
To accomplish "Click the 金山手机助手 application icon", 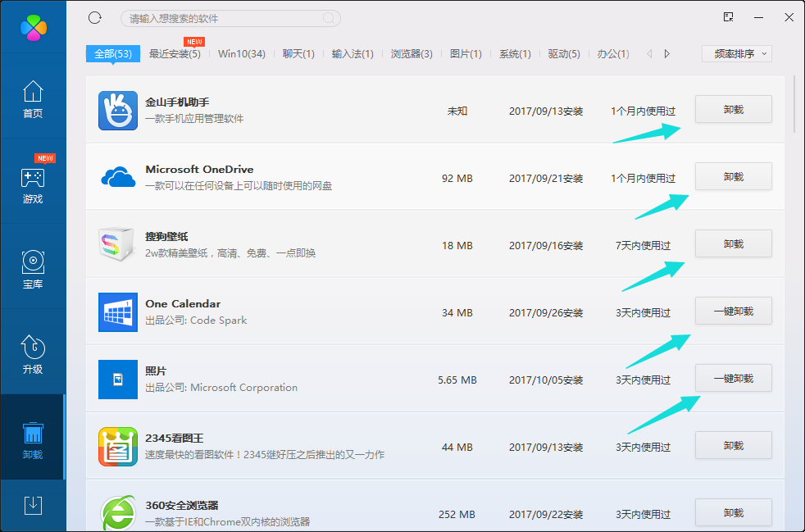I will (x=117, y=110).
